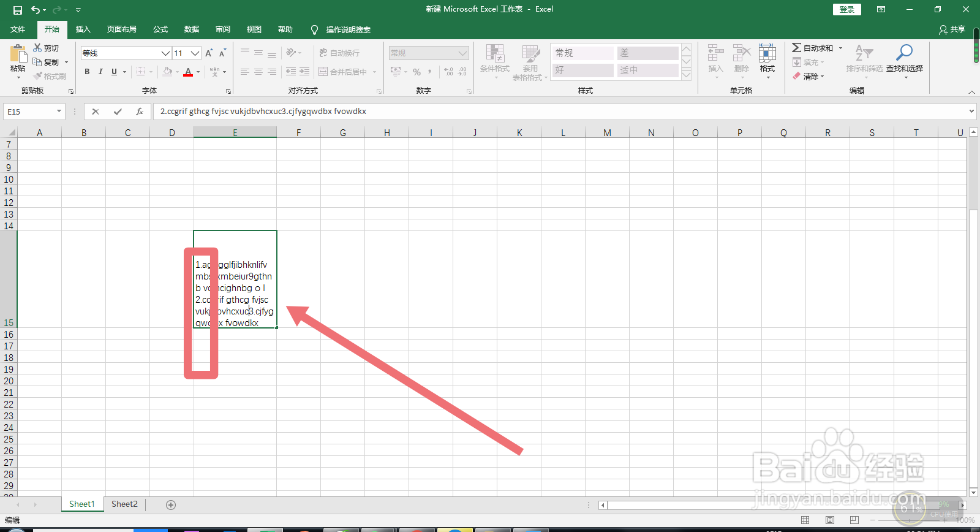Open the File (文件) menu
980x532 pixels.
pyautogui.click(x=18, y=29)
